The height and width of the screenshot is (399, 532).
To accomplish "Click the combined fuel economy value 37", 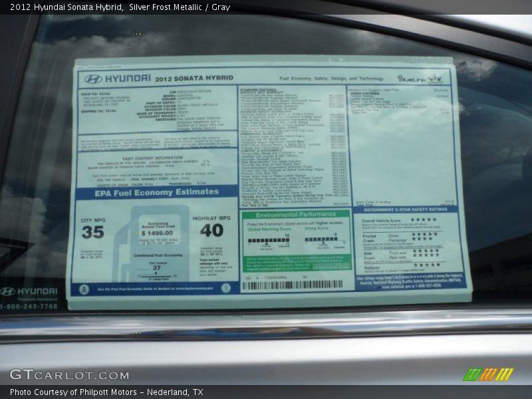I will pyautogui.click(x=156, y=268).
